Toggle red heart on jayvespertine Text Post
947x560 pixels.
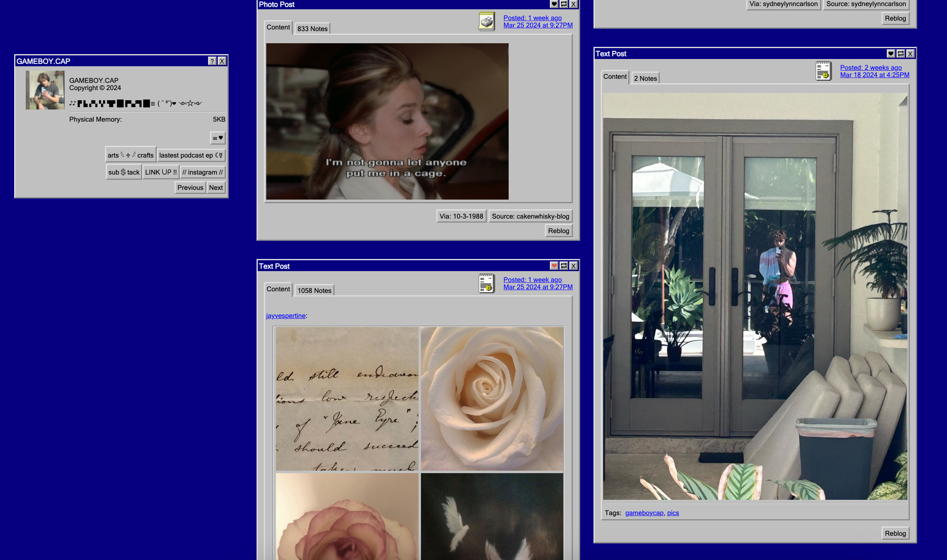pos(554,266)
